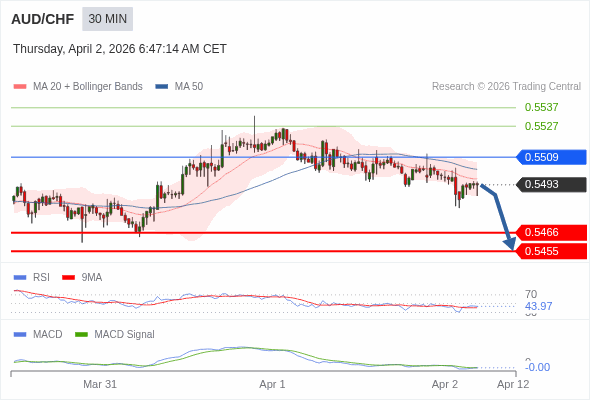The image size is (590, 400).
Task: Click the 'Apr 12' time axis label
Action: click(513, 385)
